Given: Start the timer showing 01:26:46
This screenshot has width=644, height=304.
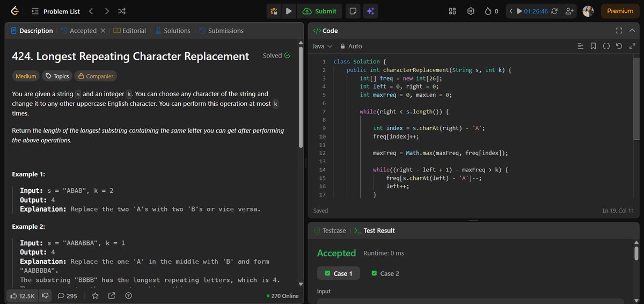Looking at the screenshot, I should [x=519, y=11].
